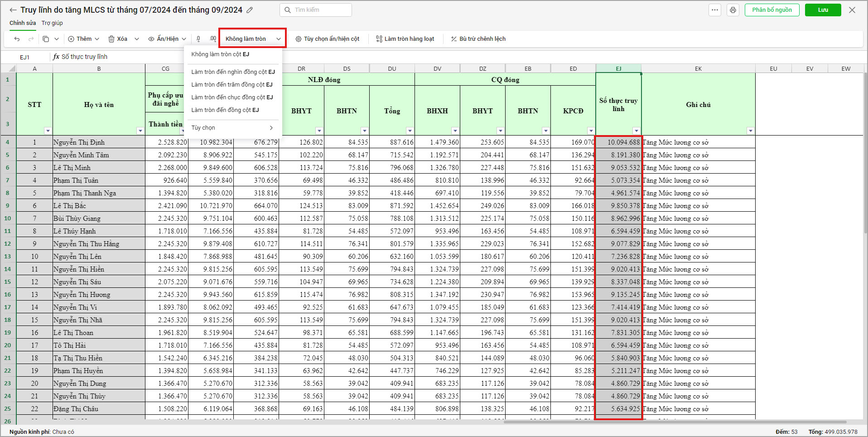The height and width of the screenshot is (437, 868).
Task: Select column B by its header letter
Action: tap(99, 68)
